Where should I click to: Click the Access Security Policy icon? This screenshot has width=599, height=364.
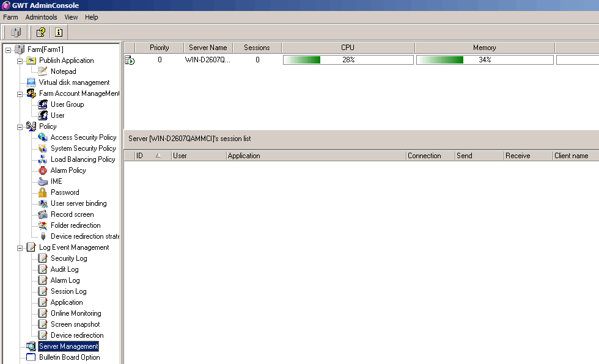pos(43,137)
